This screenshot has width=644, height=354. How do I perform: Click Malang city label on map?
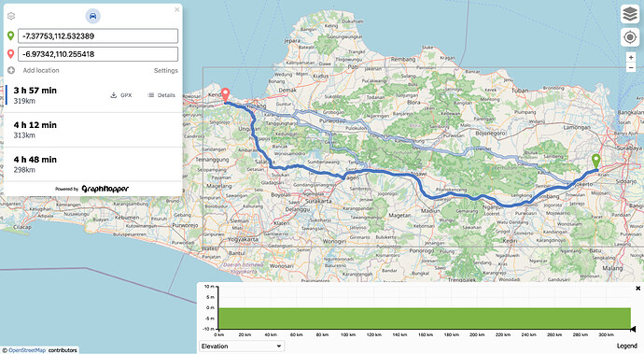[x=612, y=268]
